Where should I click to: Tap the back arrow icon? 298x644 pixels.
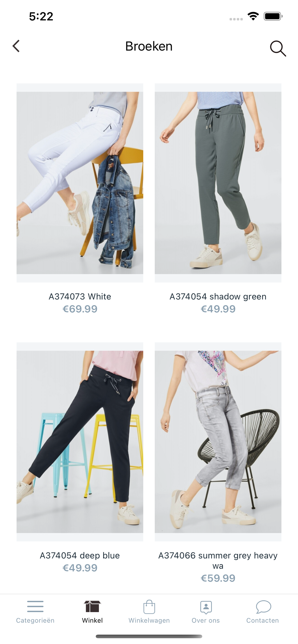pyautogui.click(x=16, y=46)
